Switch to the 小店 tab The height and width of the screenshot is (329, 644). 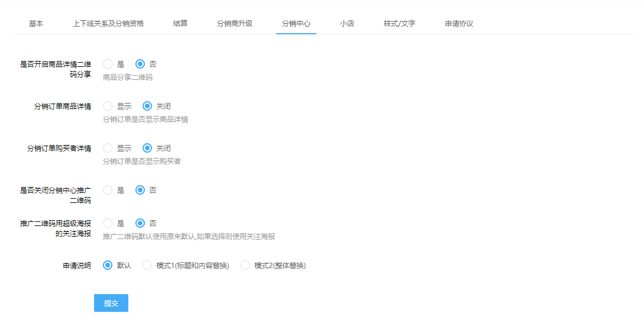pyautogui.click(x=347, y=24)
